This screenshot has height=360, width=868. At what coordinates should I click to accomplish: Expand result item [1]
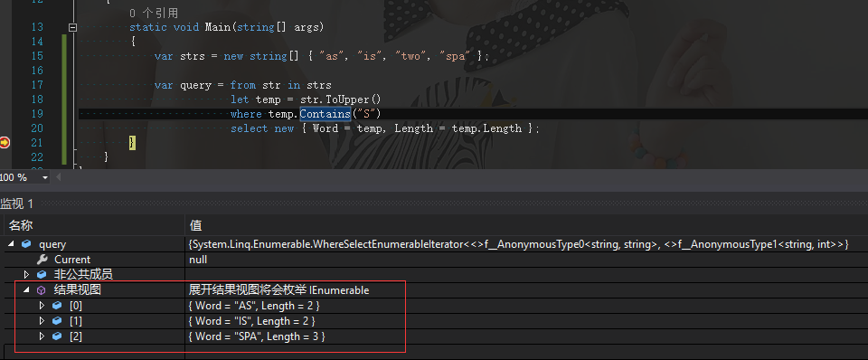click(42, 321)
